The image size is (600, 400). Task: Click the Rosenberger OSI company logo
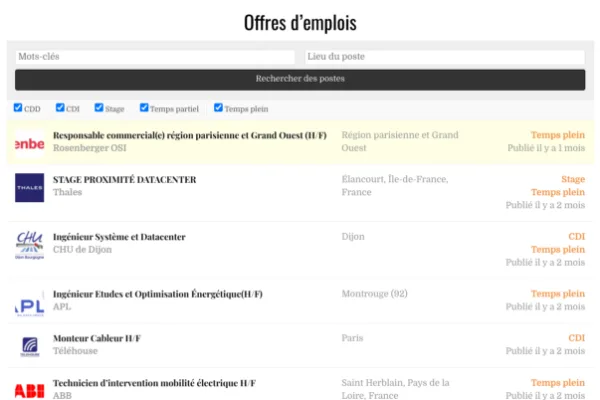point(29,144)
